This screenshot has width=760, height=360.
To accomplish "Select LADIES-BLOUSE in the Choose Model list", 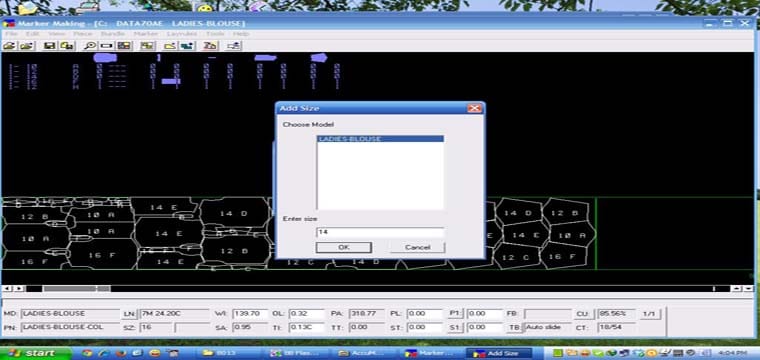I will point(380,139).
